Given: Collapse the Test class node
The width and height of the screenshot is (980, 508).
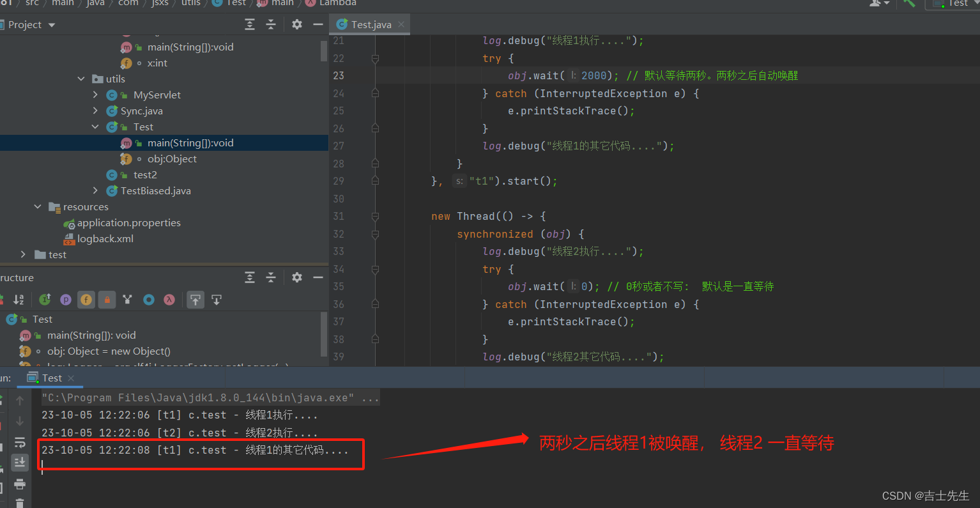Looking at the screenshot, I should pyautogui.click(x=95, y=127).
